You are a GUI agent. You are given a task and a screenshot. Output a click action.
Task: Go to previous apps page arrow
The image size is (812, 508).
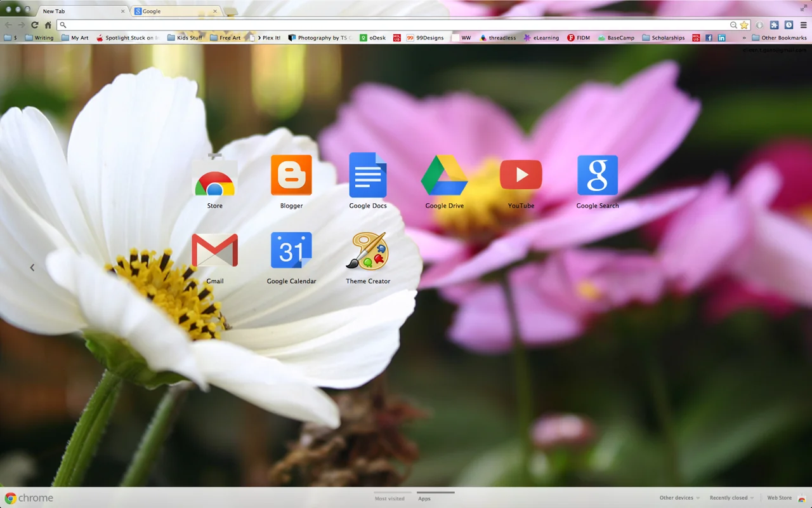(32, 267)
